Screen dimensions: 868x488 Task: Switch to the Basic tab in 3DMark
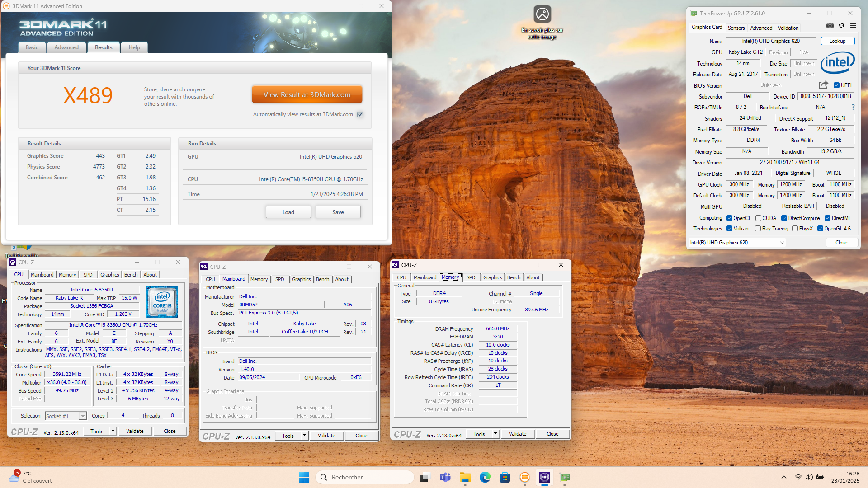point(32,47)
